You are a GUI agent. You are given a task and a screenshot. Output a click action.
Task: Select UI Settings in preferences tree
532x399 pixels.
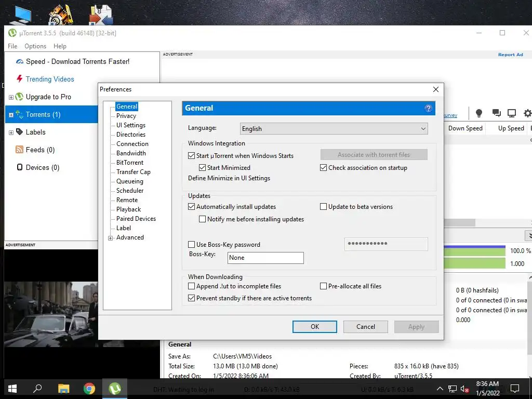tap(131, 125)
